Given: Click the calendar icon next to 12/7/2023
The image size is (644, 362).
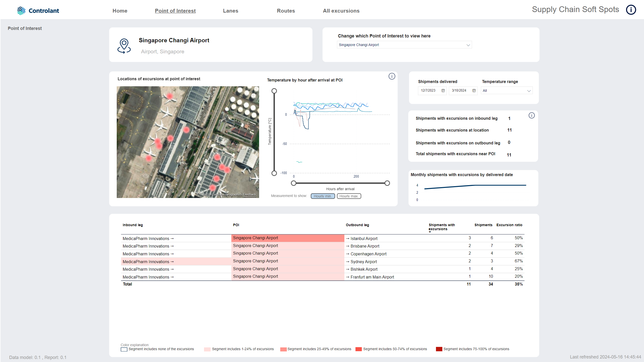Looking at the screenshot, I should (x=443, y=90).
